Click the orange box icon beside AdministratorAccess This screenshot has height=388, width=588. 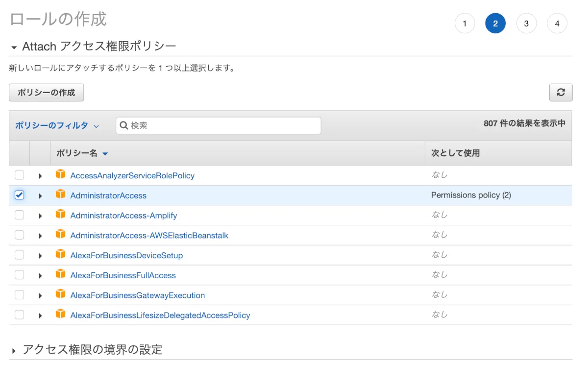pyautogui.click(x=60, y=194)
